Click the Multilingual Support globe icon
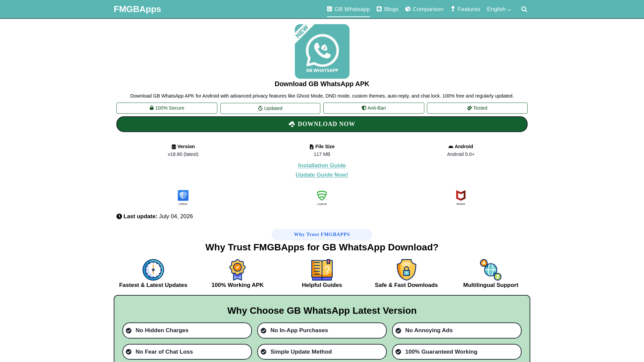Viewport: 644px width, 362px height. click(x=491, y=270)
